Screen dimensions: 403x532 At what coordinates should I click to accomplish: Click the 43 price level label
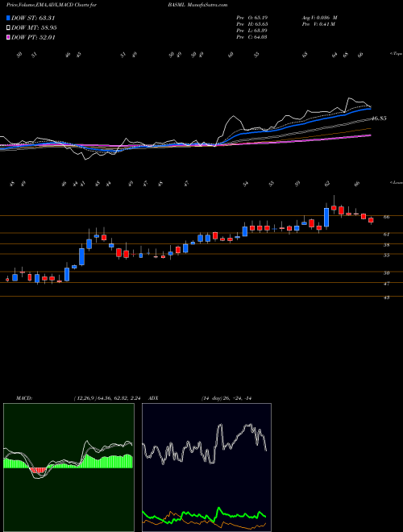[x=388, y=297]
